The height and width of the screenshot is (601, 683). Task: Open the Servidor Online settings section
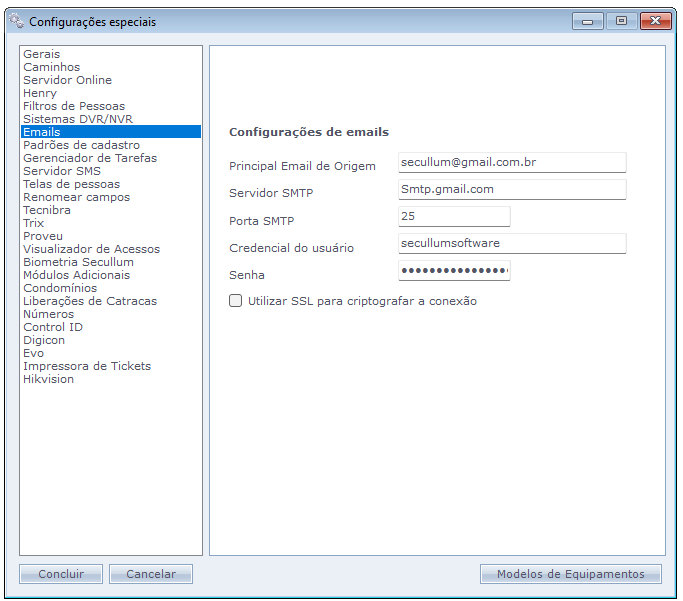pos(67,80)
